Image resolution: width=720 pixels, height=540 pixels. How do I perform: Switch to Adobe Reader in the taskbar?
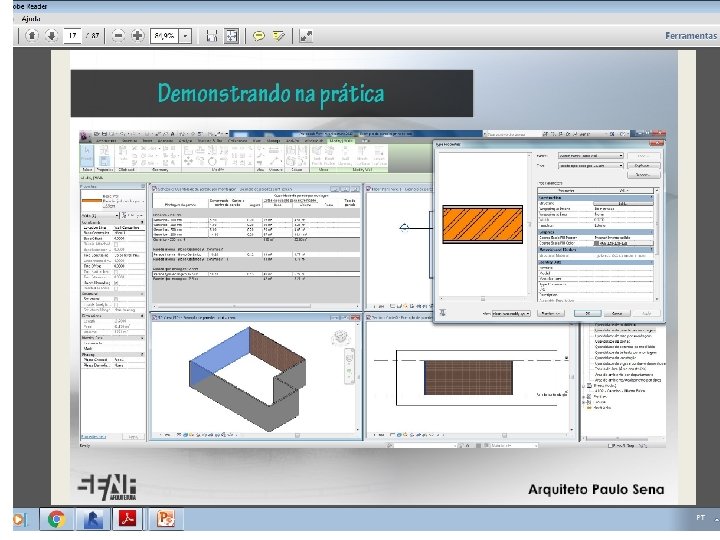[x=127, y=519]
